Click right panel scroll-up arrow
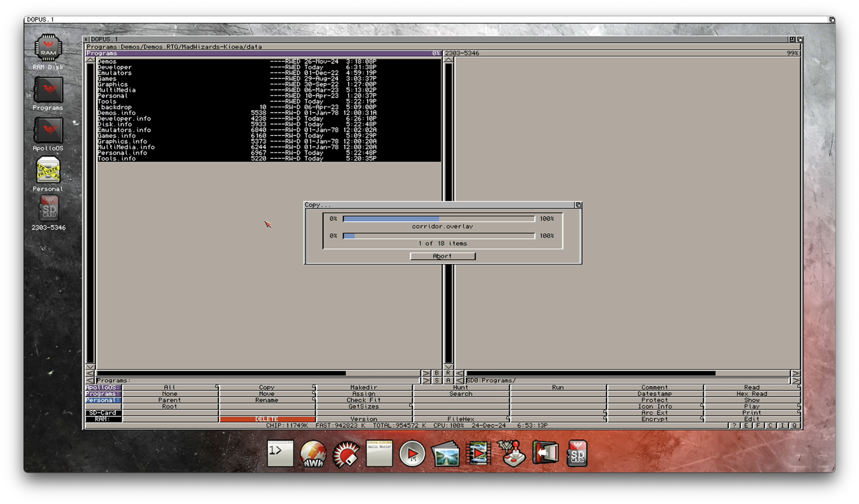Screen dimensions: 859x504 (x=449, y=60)
